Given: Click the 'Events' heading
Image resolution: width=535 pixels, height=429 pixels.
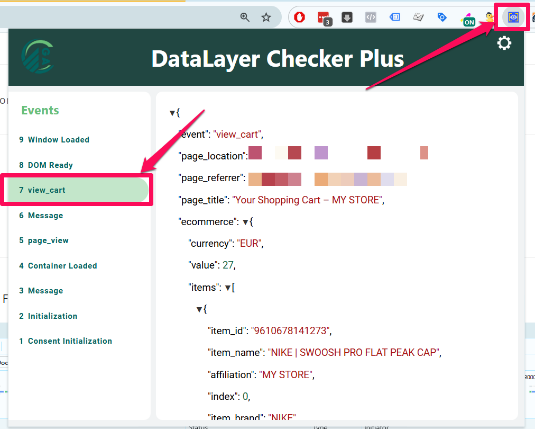Looking at the screenshot, I should click(x=40, y=110).
